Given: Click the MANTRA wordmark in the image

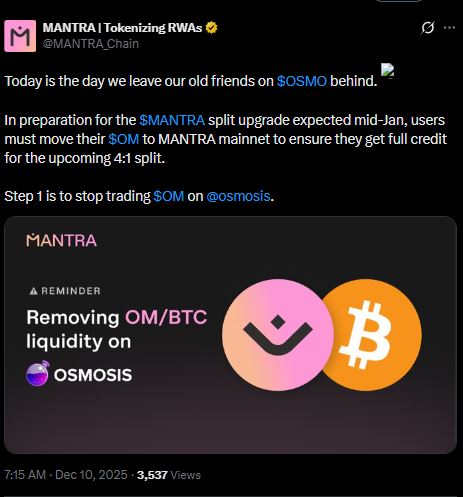Looking at the screenshot, I should pyautogui.click(x=62, y=240).
